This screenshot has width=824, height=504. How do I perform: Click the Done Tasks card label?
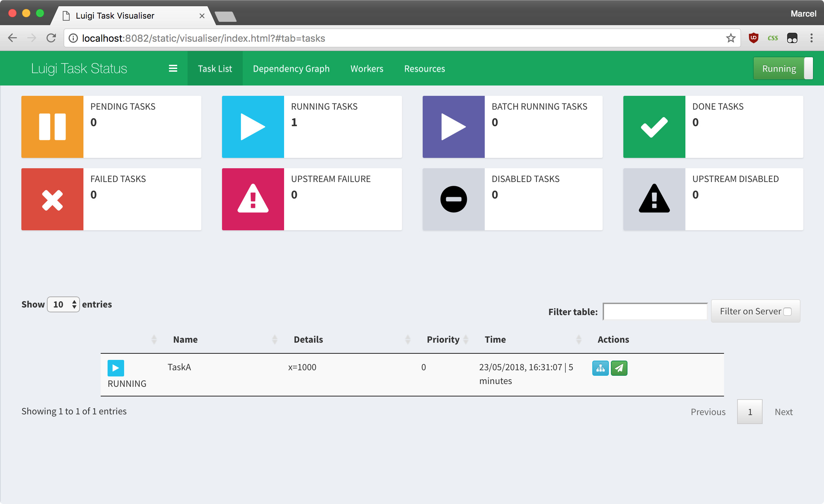718,107
